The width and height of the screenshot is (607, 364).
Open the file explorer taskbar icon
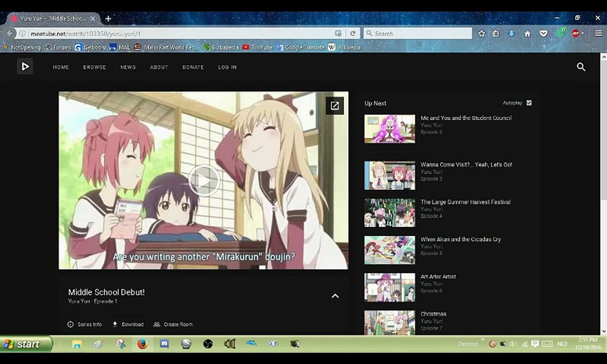coord(77,344)
